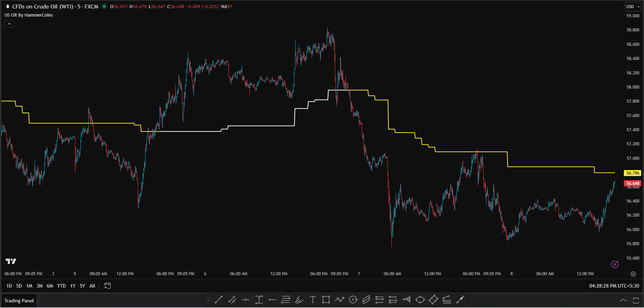Click the time zone clock UTC+5:30
The height and width of the screenshot is (308, 644).
pos(614,286)
